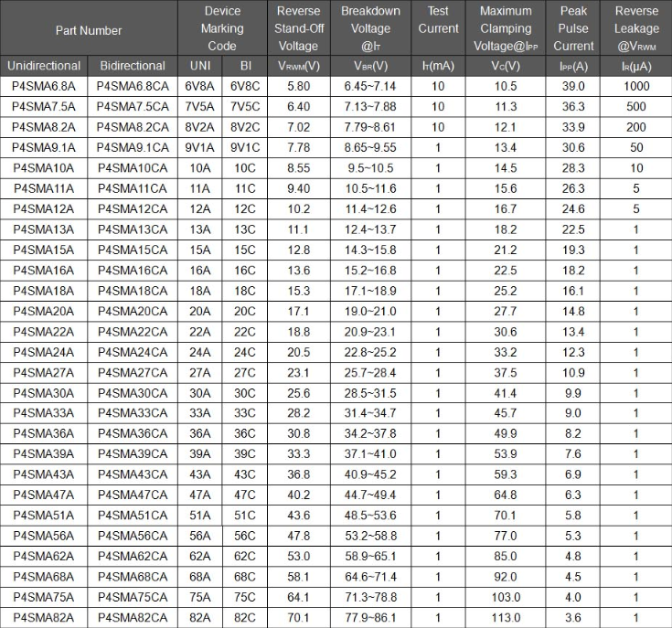Click the UNI subheader
Screen dimensions: 672x628
(x=200, y=66)
